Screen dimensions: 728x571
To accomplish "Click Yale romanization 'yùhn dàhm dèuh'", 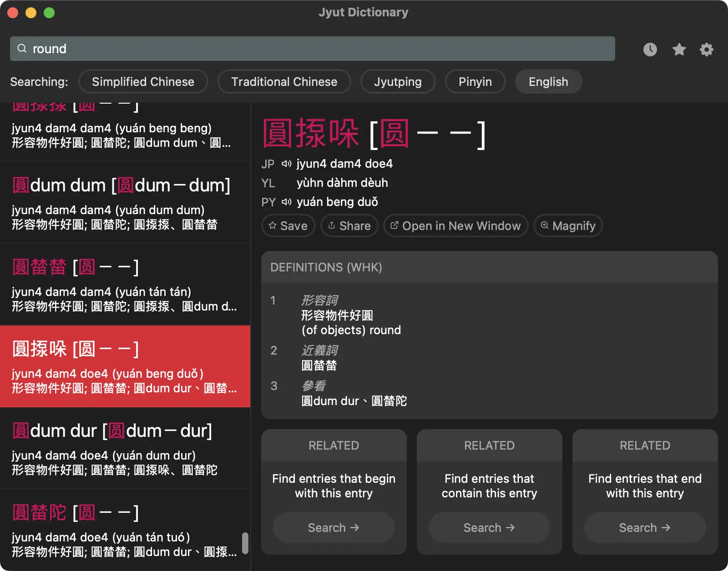I will pos(343,183).
